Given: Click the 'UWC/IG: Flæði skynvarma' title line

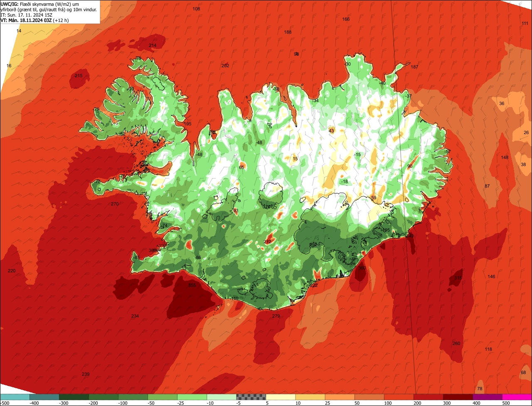Looking at the screenshot, I should 40,4.
